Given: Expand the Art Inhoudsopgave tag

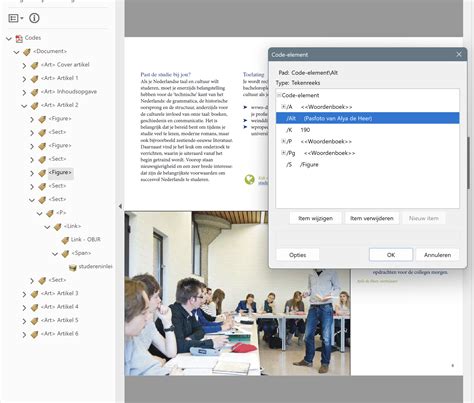Looking at the screenshot, I should pyautogui.click(x=24, y=92).
